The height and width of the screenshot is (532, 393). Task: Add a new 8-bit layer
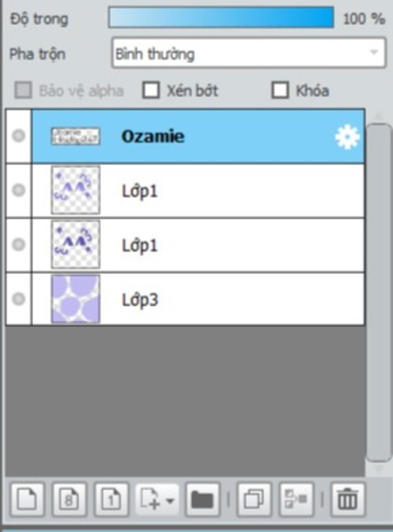coord(69,499)
